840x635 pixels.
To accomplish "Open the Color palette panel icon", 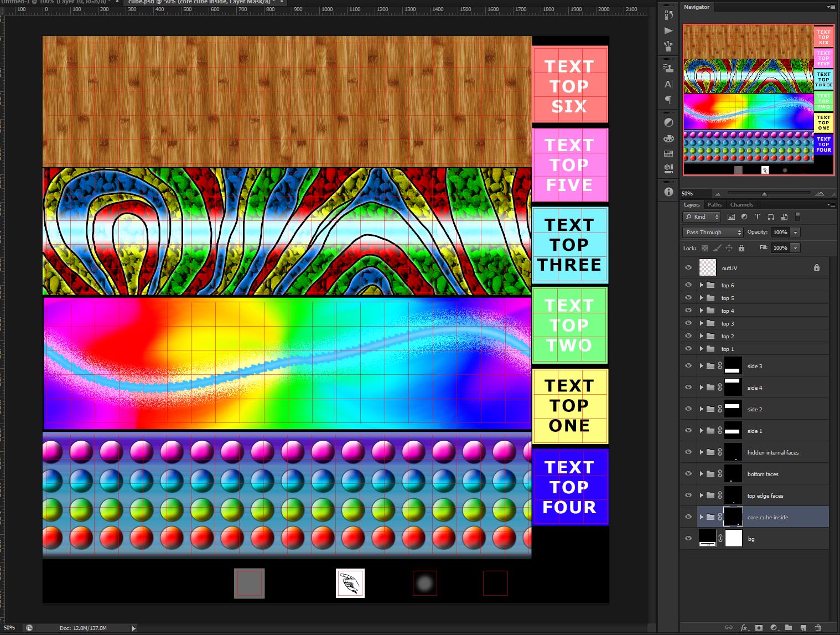I will tap(668, 138).
